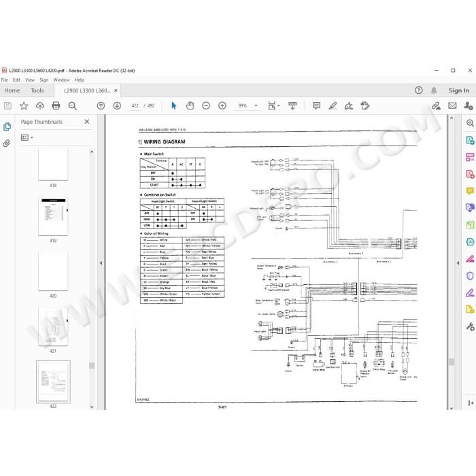Image resolution: width=476 pixels, height=476 pixels.
Task: Open More Tools wrench icon
Action: pos(470,326)
